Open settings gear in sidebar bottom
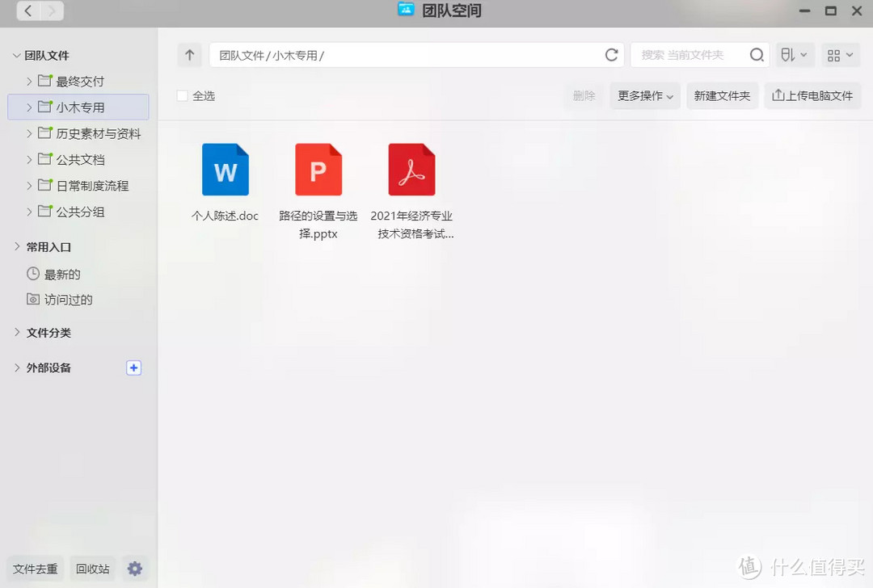873x588 pixels. point(135,569)
